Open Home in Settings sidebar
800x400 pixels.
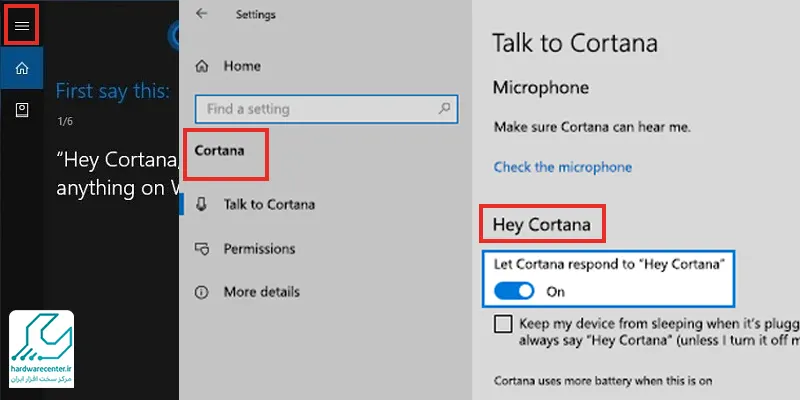[242, 66]
